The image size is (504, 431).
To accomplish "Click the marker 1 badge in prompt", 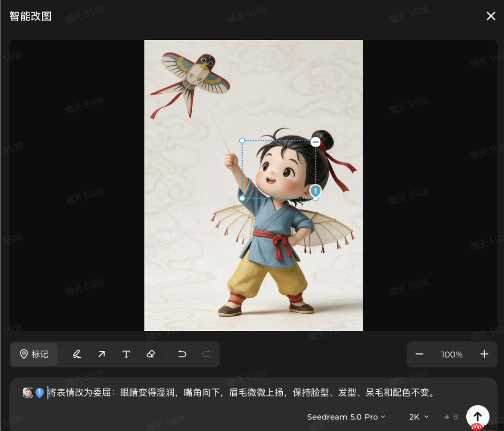I will coord(40,393).
